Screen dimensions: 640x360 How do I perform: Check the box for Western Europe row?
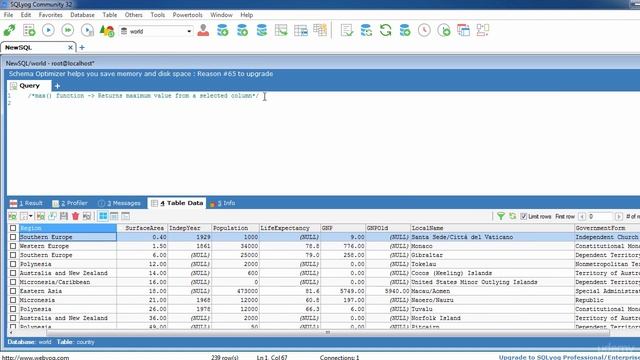13,246
